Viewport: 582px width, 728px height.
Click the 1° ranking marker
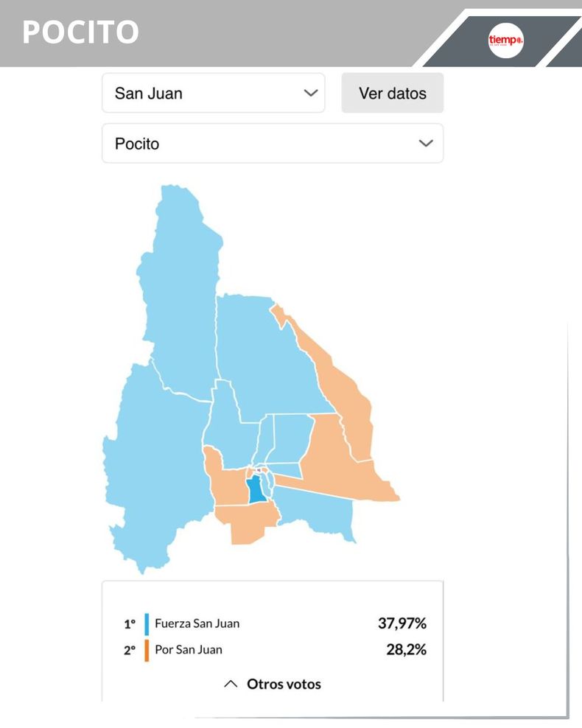(x=130, y=624)
